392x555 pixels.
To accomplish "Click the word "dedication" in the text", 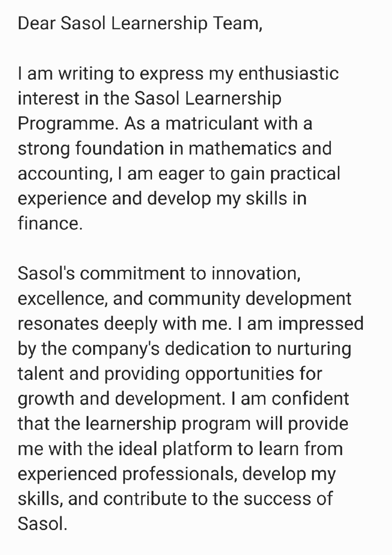I will 207,349.
